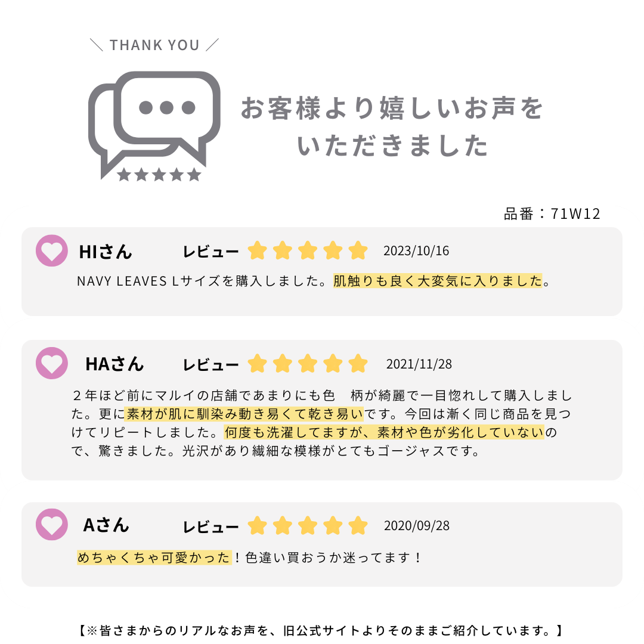Screen dimensions: 644x644
Task: Click the reviewer name HAさん
Action: (x=114, y=364)
